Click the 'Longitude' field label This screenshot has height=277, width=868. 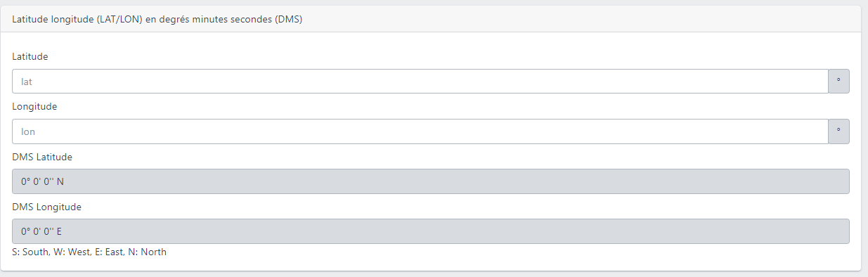point(34,106)
